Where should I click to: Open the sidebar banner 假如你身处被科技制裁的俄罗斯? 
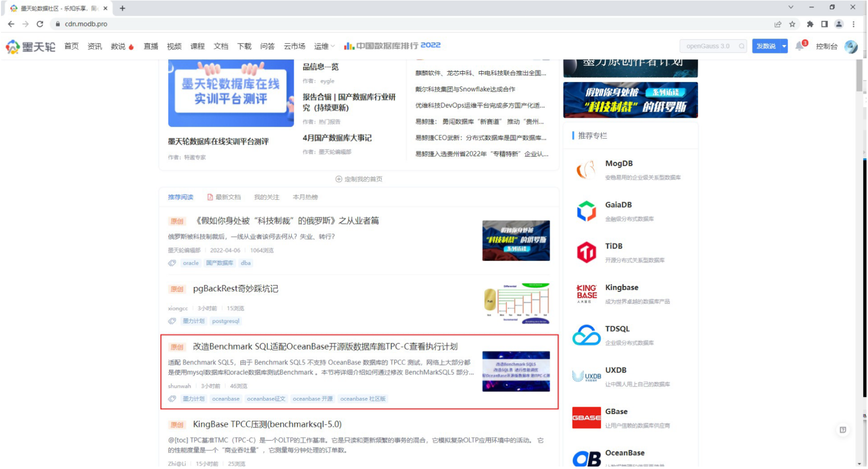pos(631,100)
